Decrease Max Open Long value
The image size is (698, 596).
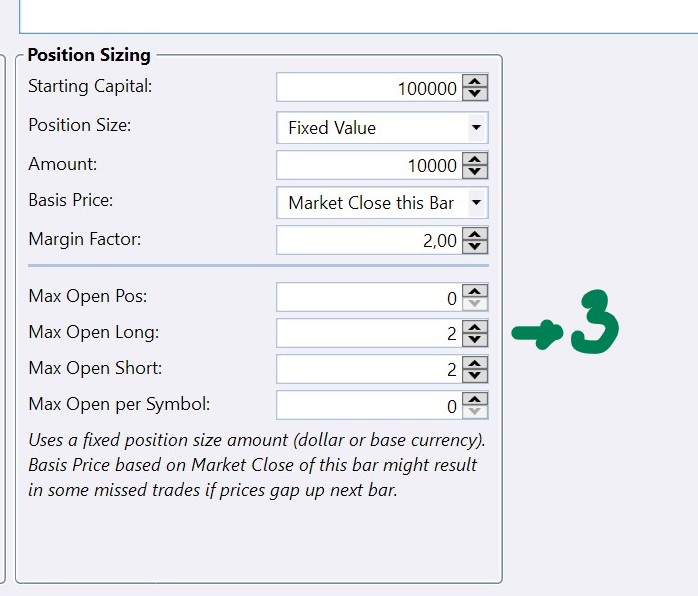pos(476,339)
